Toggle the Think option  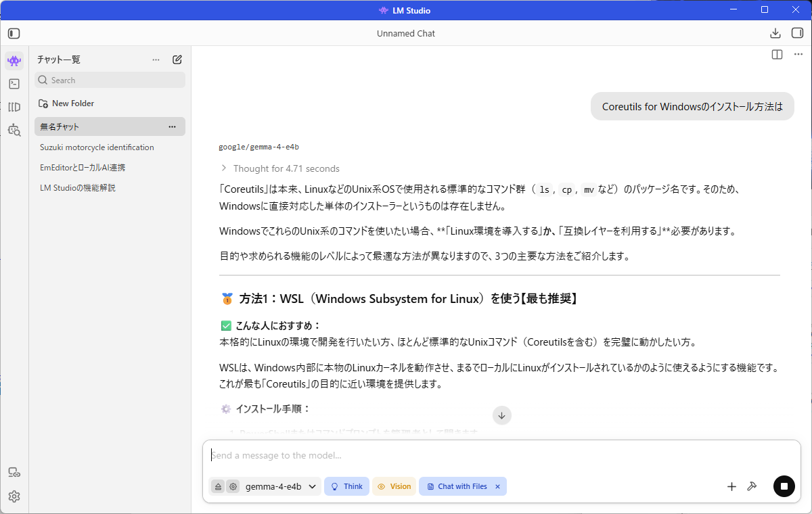pyautogui.click(x=346, y=486)
